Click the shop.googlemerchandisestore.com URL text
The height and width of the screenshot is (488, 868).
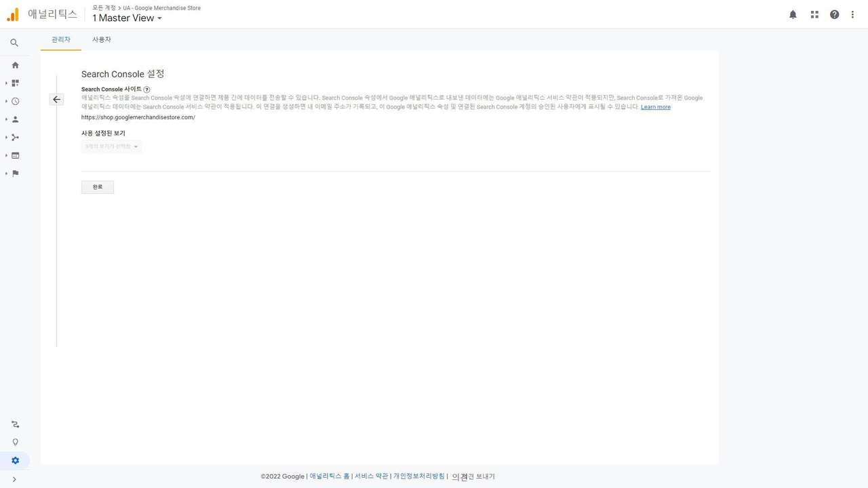click(x=138, y=117)
